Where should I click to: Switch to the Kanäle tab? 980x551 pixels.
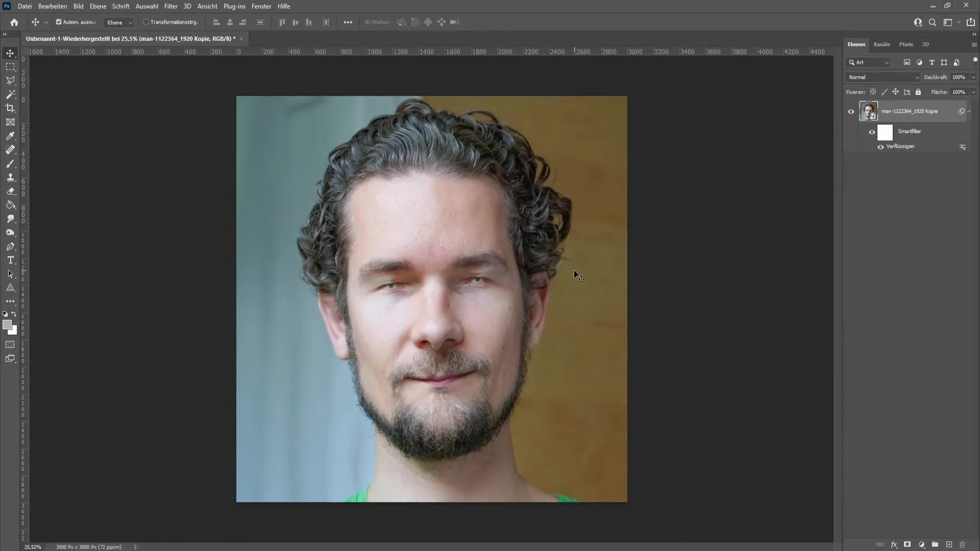pyautogui.click(x=881, y=44)
